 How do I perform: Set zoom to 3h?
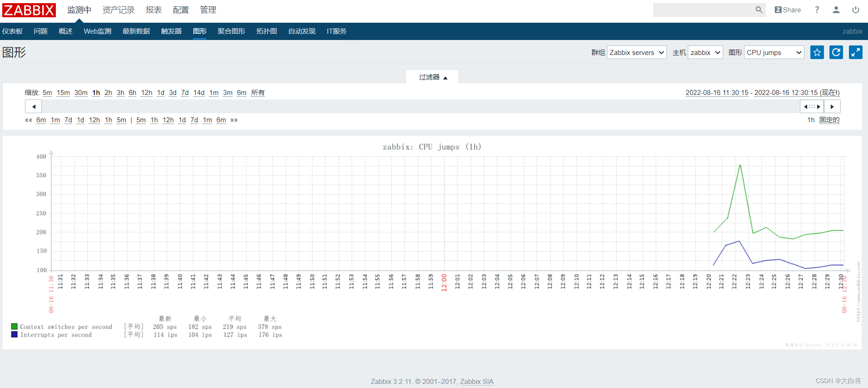(x=120, y=93)
